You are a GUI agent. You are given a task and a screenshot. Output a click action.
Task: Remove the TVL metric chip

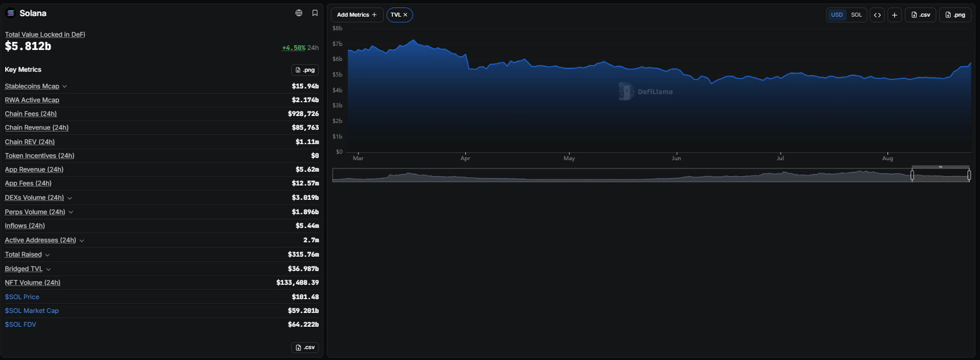coord(405,15)
